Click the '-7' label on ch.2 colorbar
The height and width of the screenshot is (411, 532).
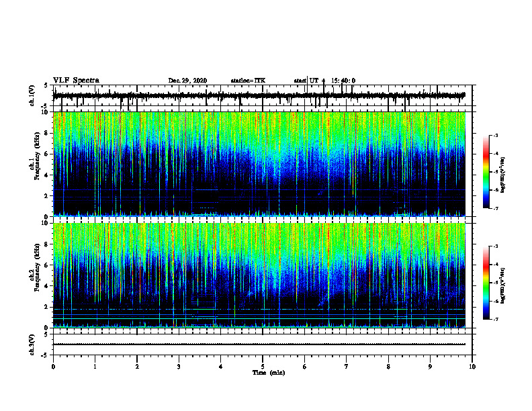(x=495, y=319)
